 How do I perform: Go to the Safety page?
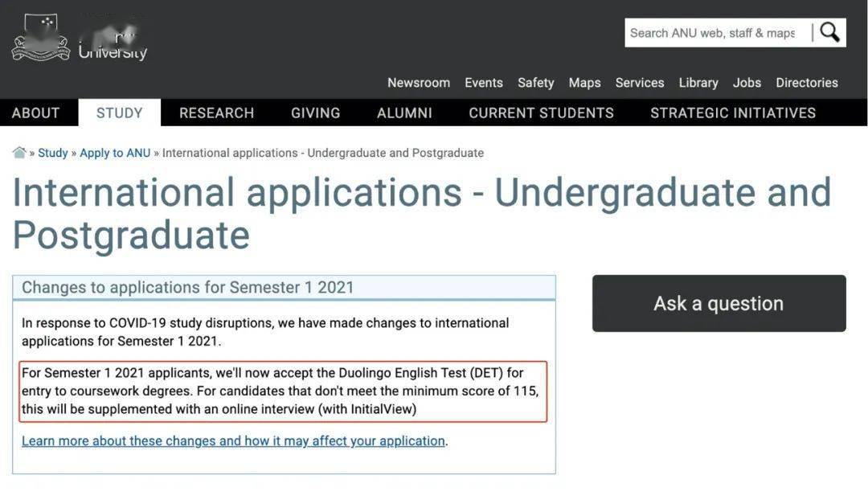536,83
